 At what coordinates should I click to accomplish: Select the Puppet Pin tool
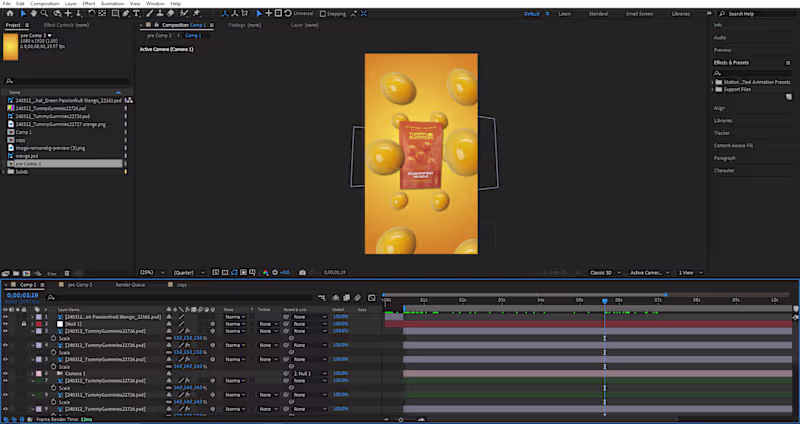click(x=196, y=13)
